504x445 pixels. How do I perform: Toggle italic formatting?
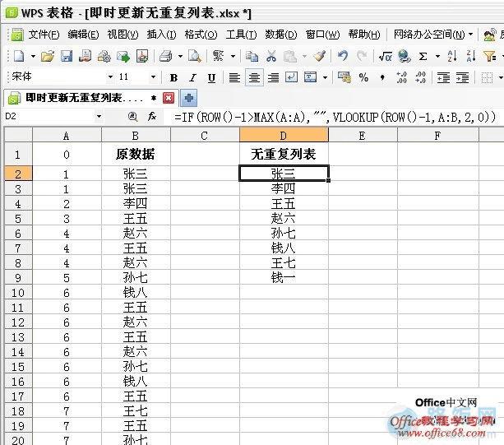pos(192,77)
